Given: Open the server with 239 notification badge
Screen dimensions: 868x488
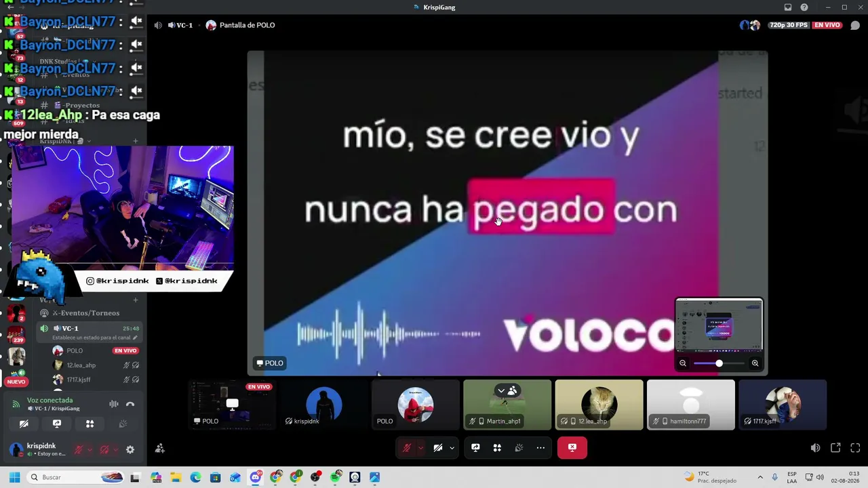Looking at the screenshot, I should [x=16, y=333].
